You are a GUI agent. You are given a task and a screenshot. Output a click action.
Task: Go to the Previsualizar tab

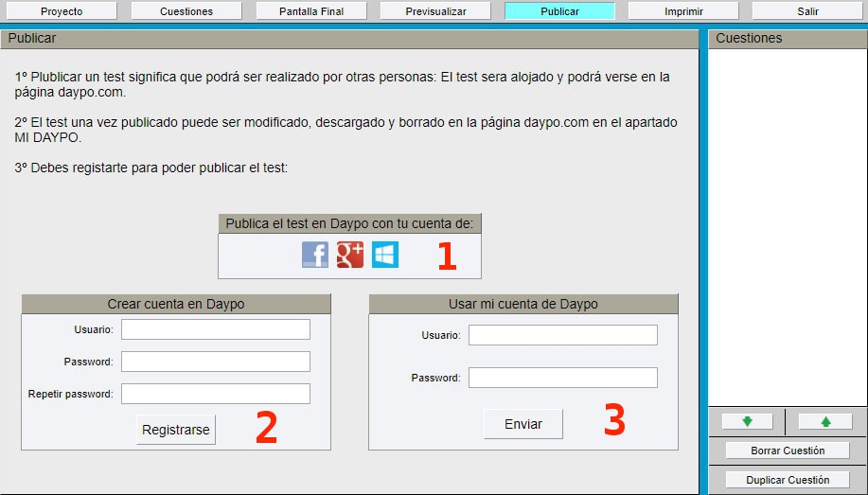435,11
